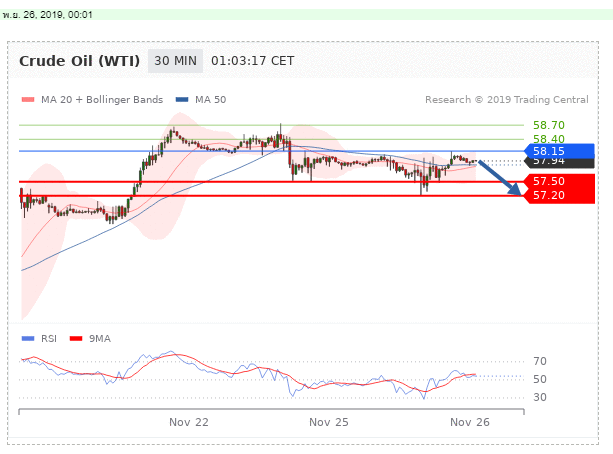Click the 30 MIN timeframe badge
Viewport: 613px width, 454px height.
click(175, 60)
